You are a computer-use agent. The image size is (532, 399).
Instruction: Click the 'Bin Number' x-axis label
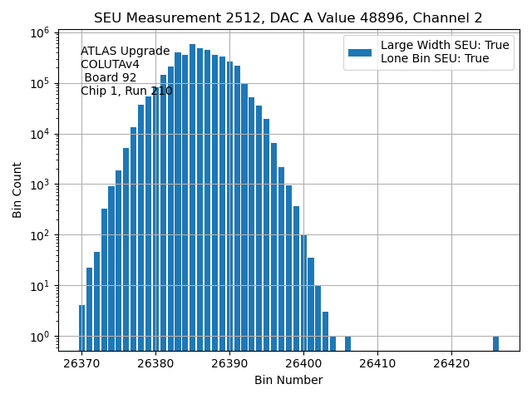coord(288,381)
